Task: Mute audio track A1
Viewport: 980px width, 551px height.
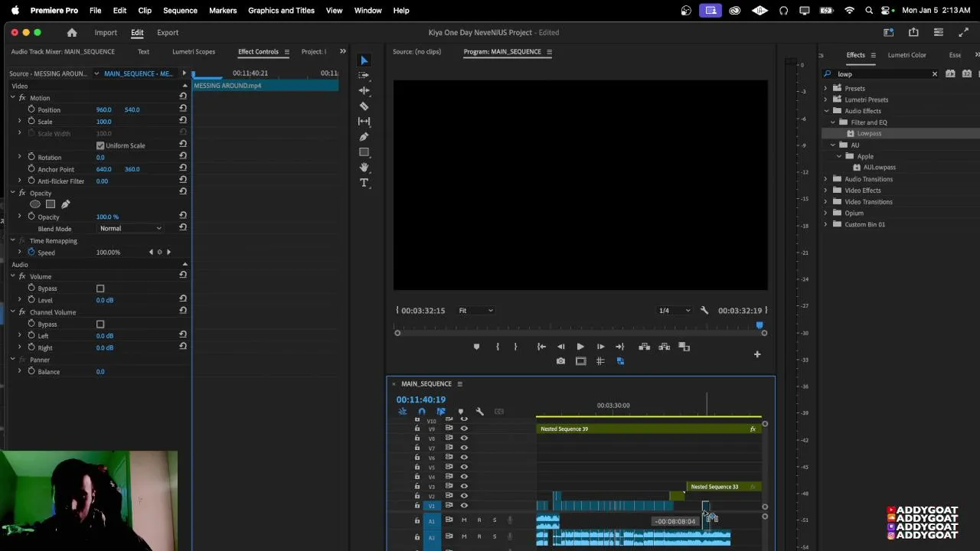Action: tap(463, 520)
